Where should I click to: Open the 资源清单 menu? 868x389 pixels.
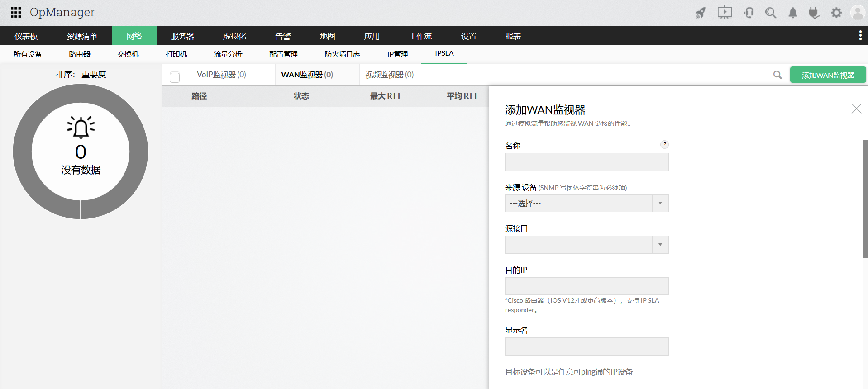[x=82, y=36]
